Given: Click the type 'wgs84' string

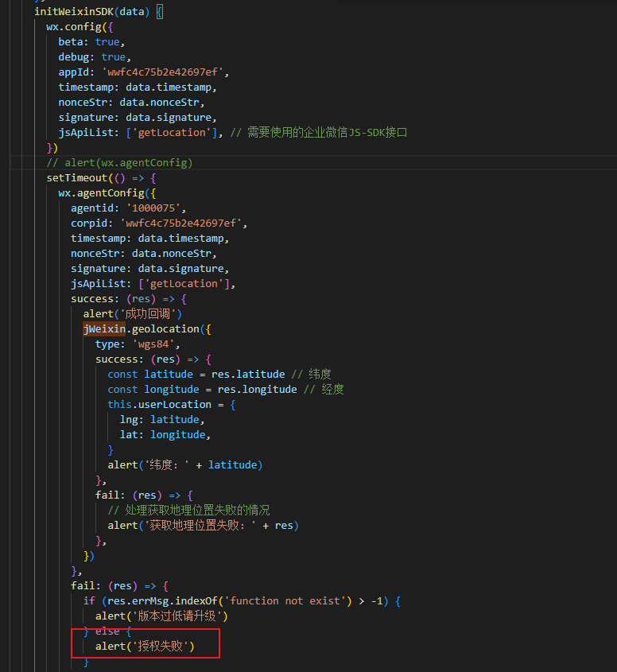Looking at the screenshot, I should [x=153, y=344].
